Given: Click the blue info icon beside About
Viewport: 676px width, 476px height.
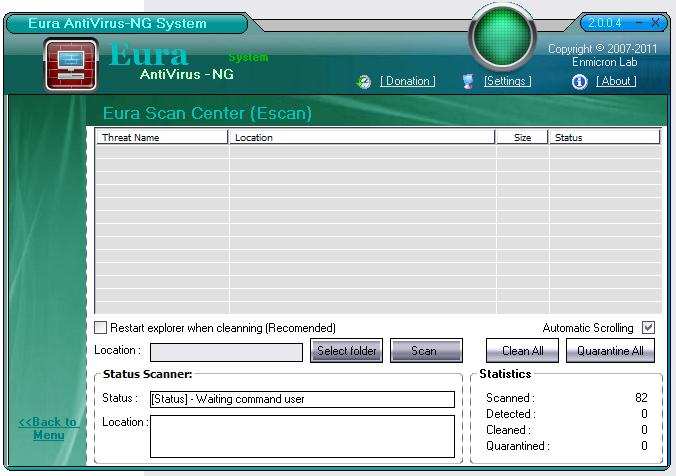Looking at the screenshot, I should (579, 81).
